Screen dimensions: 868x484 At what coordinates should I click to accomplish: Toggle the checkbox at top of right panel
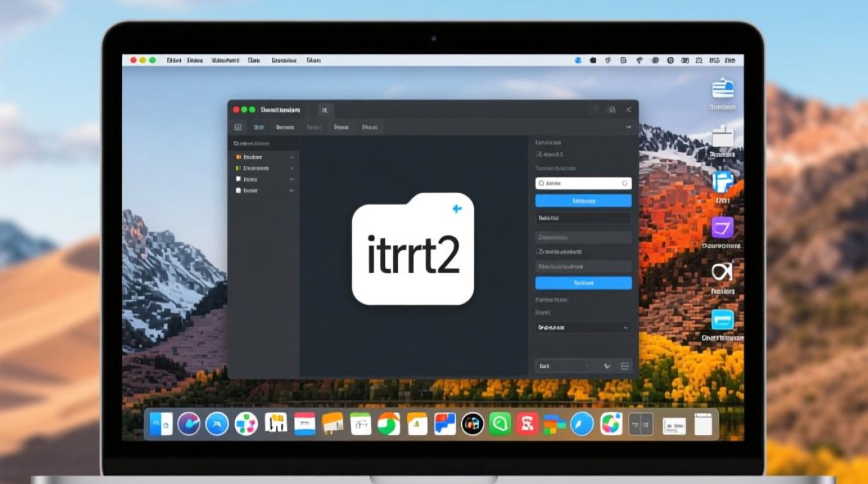click(x=539, y=155)
